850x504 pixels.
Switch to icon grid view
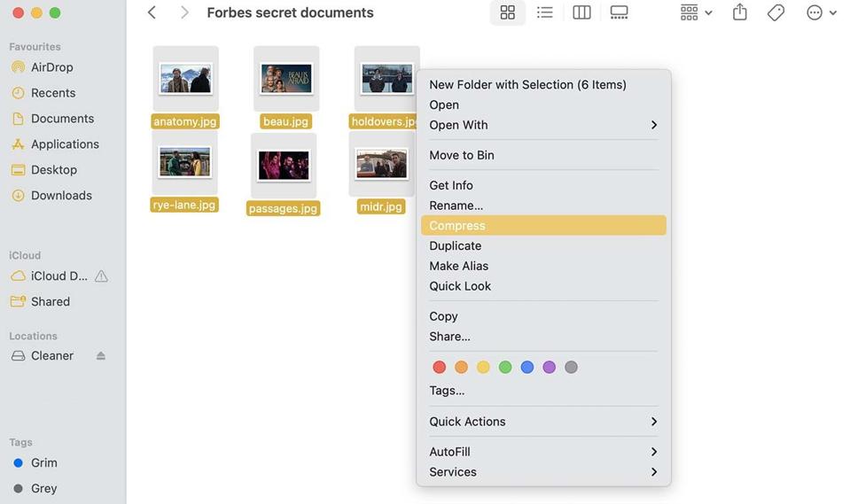507,12
